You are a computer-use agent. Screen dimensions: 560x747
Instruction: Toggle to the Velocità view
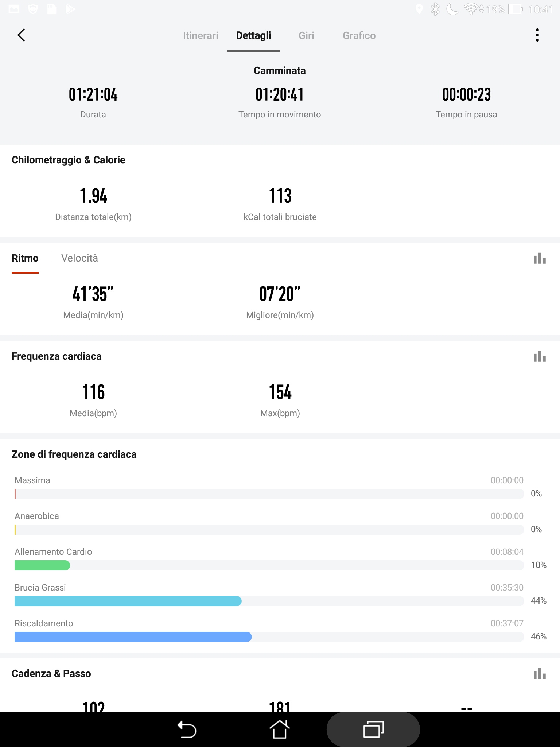coord(79,258)
